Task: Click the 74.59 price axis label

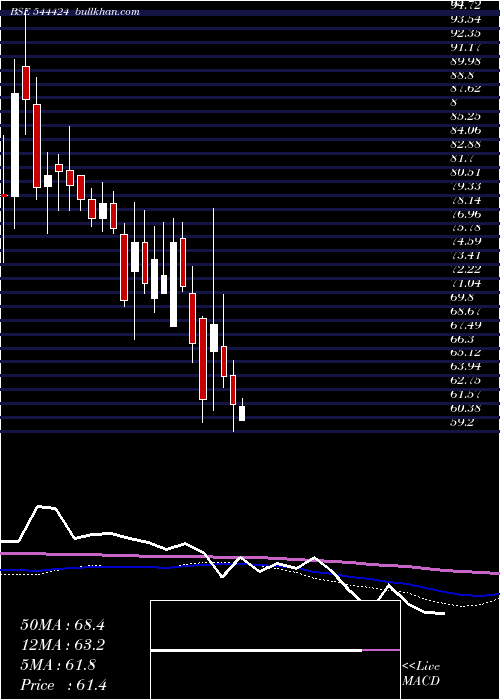Action: pos(466,242)
